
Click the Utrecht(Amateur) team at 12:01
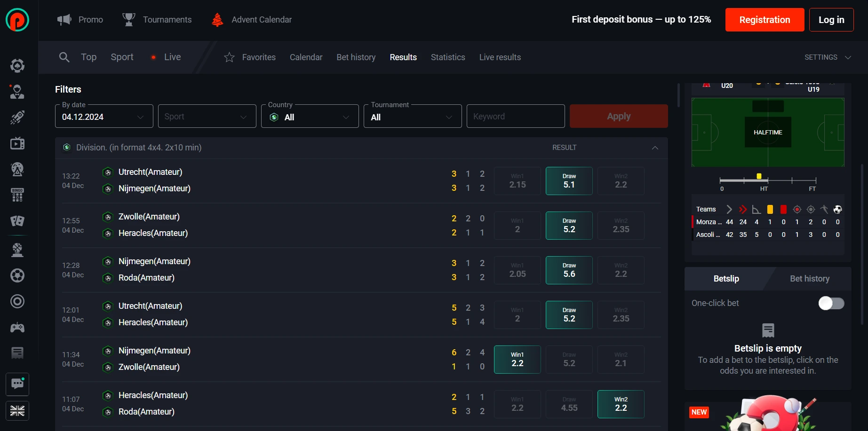[150, 306]
